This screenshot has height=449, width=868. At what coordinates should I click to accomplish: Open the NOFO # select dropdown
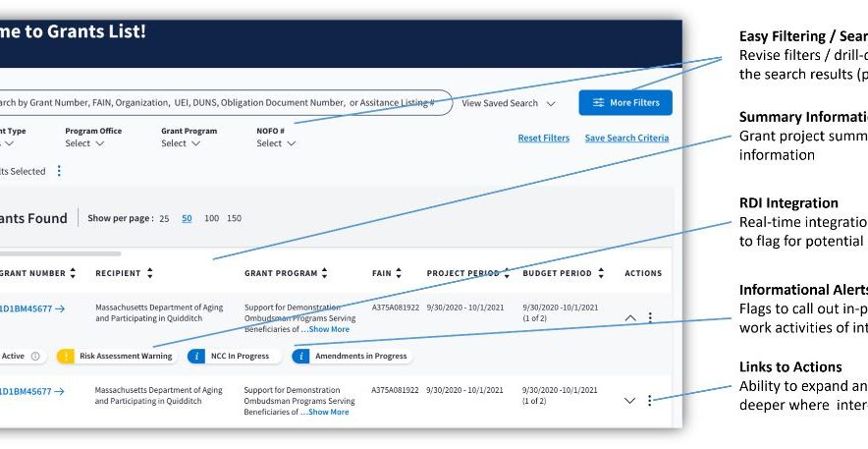click(x=276, y=143)
